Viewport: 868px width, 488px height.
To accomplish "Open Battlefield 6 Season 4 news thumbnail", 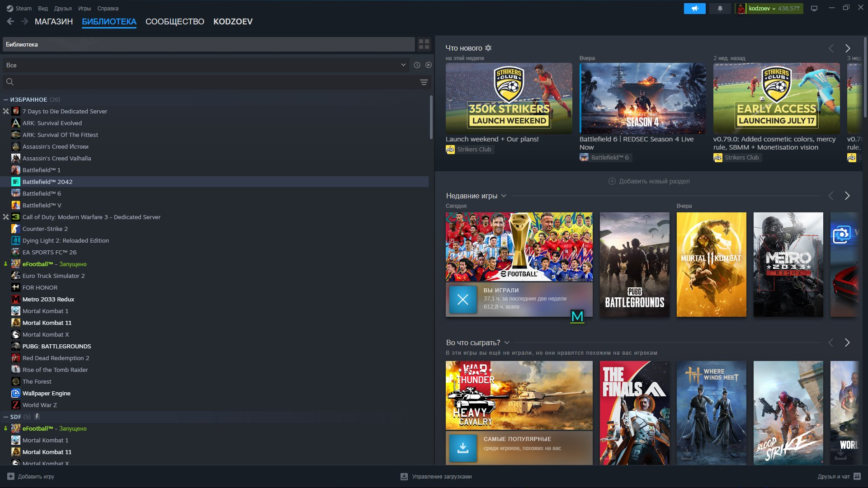I will point(643,98).
